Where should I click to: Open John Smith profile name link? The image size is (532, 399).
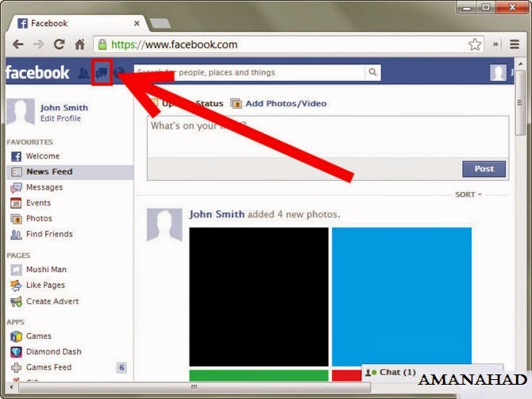pyautogui.click(x=64, y=108)
